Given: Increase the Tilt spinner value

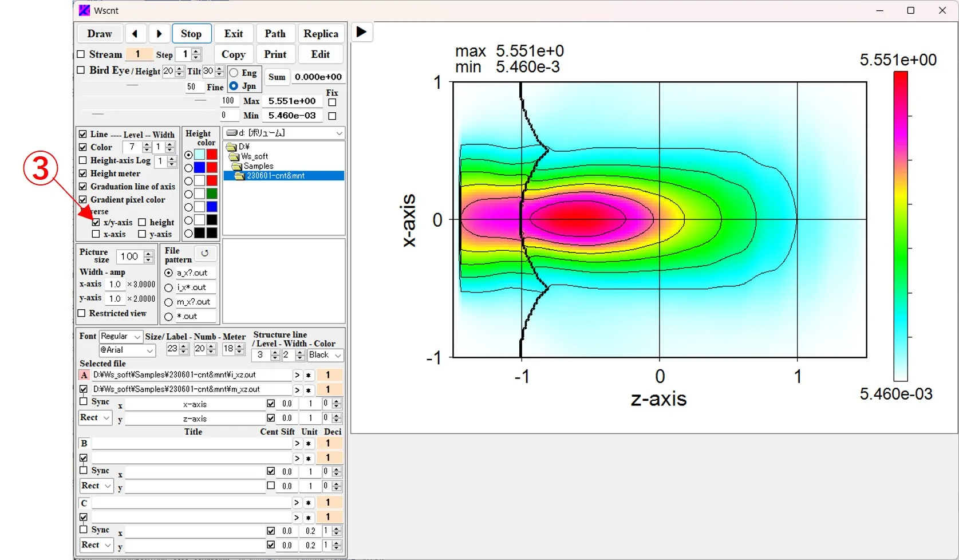Looking at the screenshot, I should tap(219, 68).
